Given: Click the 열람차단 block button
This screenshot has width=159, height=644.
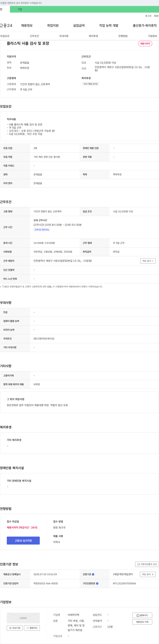Looking at the screenshot, I should coord(32,628).
